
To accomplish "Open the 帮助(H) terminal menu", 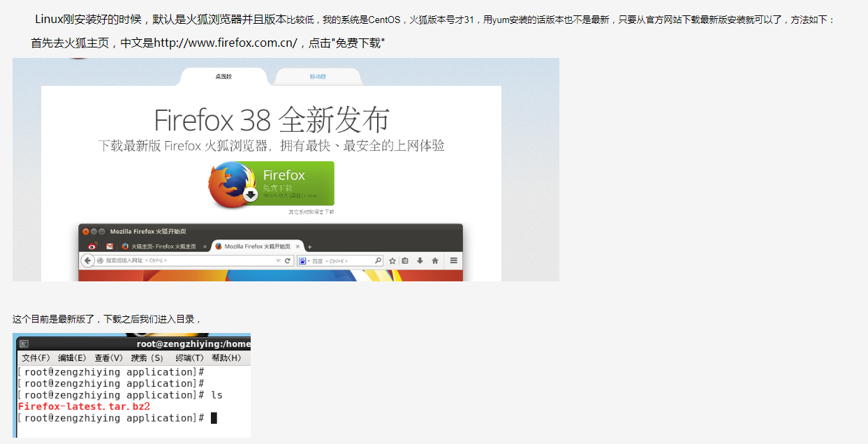I will [226, 357].
